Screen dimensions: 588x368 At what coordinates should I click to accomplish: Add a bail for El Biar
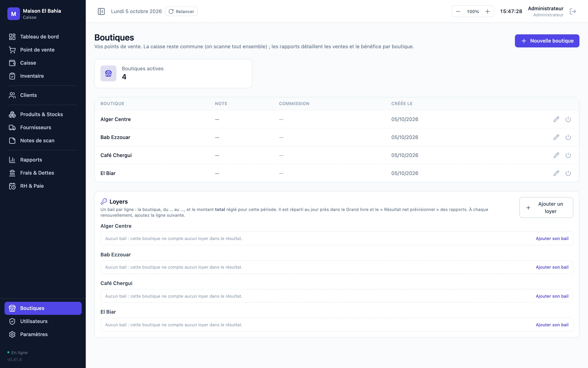(552, 325)
